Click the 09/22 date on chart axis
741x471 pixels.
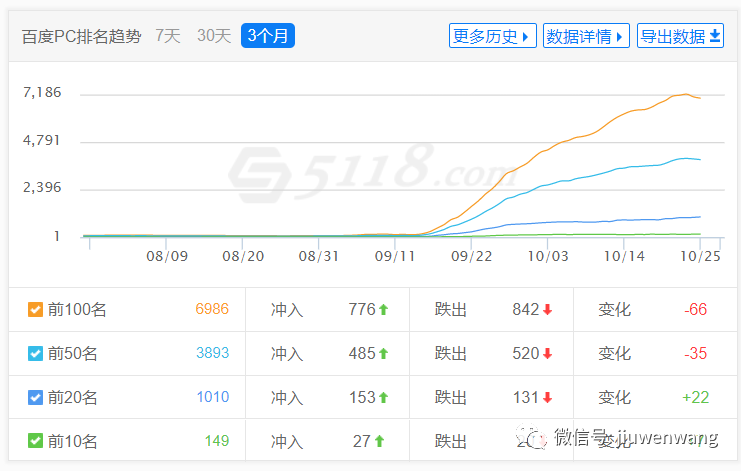pos(471,257)
